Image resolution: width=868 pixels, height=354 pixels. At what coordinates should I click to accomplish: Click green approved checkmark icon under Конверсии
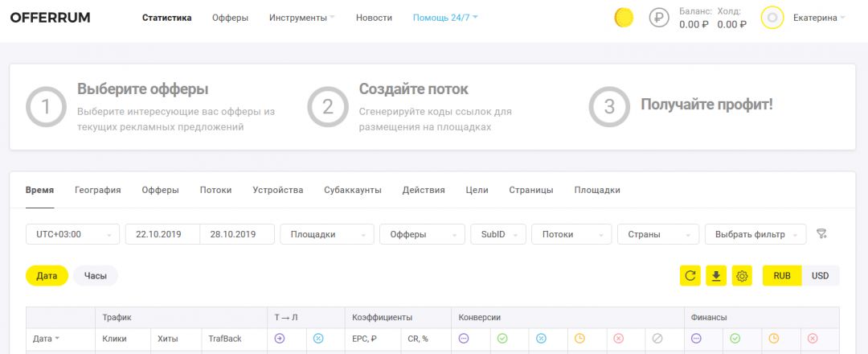click(x=502, y=339)
